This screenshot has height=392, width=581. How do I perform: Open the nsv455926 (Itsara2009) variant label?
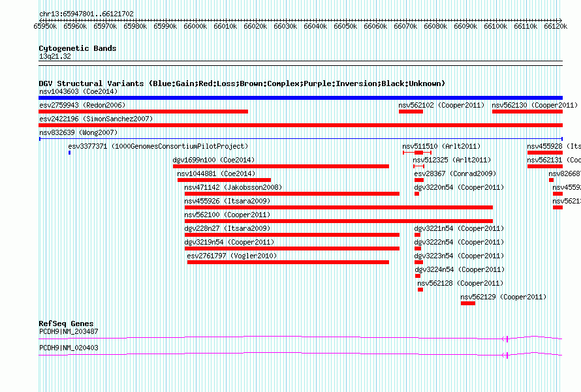pos(227,201)
